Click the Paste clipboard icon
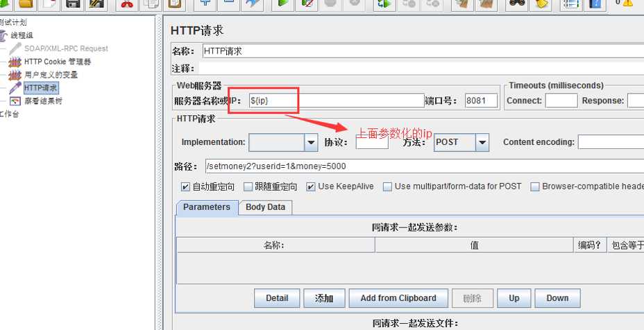644x330 pixels. coord(175,3)
